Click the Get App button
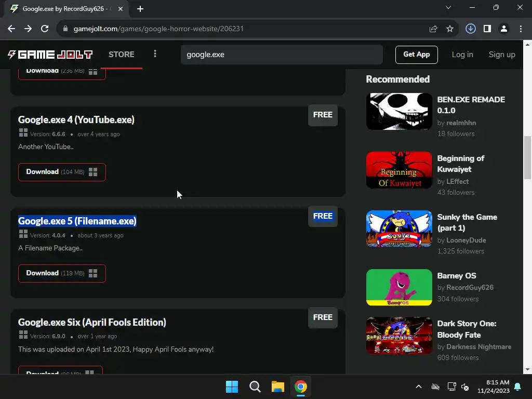 click(416, 55)
